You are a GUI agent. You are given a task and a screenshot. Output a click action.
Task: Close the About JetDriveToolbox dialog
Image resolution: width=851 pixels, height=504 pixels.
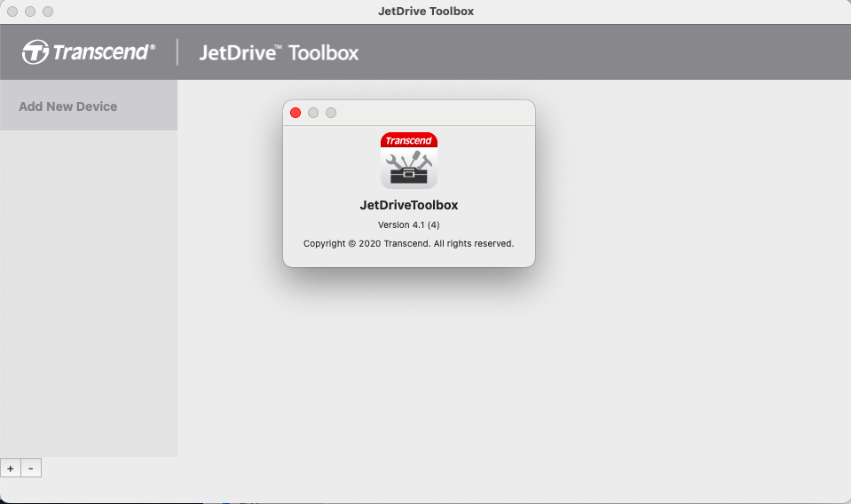295,113
